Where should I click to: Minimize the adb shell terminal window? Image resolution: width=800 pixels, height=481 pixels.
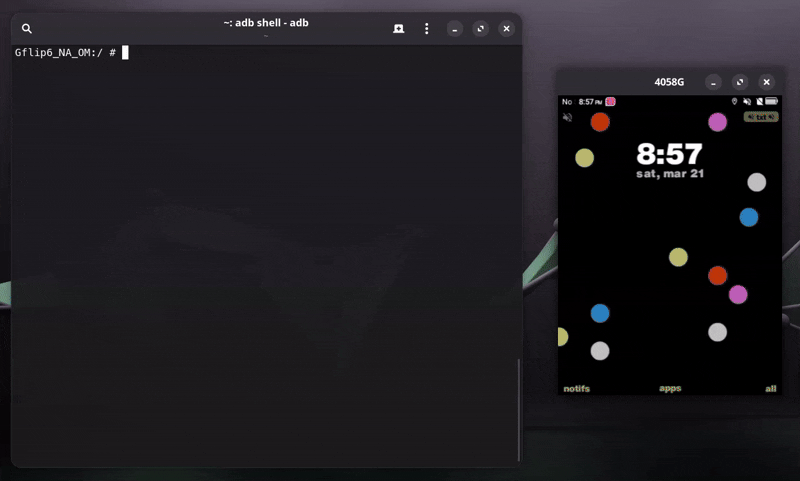(x=455, y=29)
